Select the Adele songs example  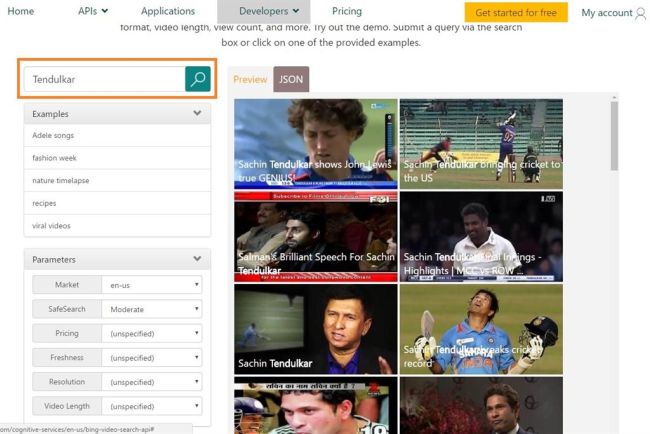tap(117, 136)
